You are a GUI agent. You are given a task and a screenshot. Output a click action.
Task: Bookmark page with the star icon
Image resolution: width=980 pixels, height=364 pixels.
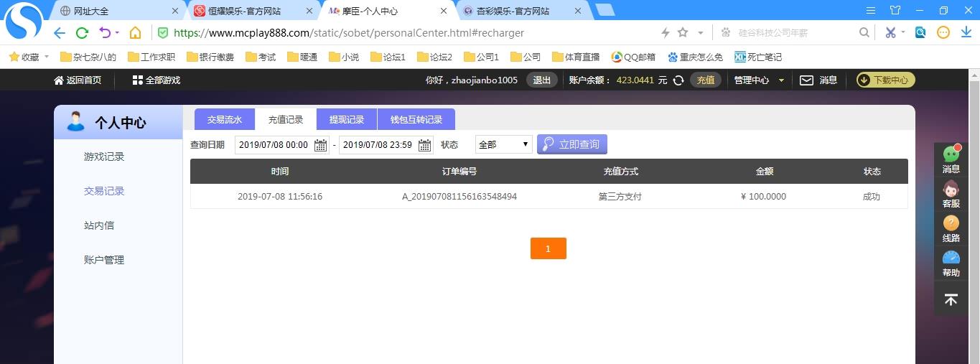(683, 32)
